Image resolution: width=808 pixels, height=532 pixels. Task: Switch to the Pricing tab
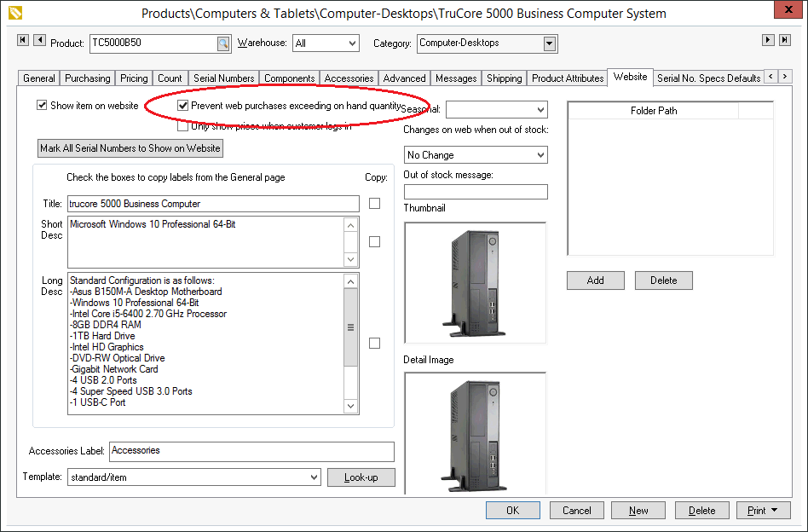[134, 78]
